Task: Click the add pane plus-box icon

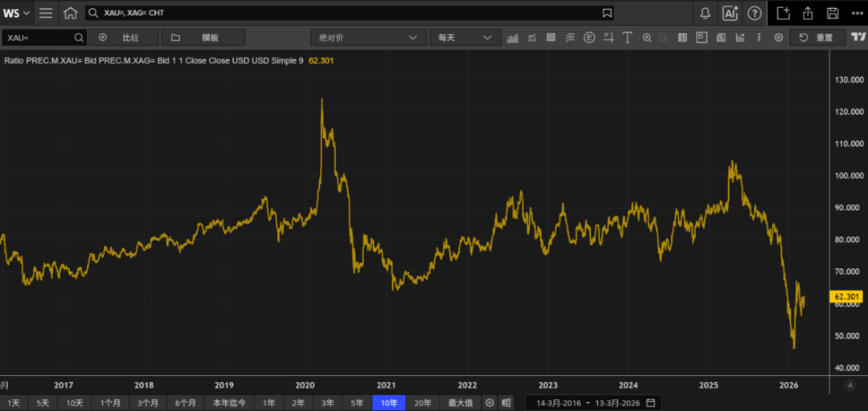Action: [x=702, y=38]
